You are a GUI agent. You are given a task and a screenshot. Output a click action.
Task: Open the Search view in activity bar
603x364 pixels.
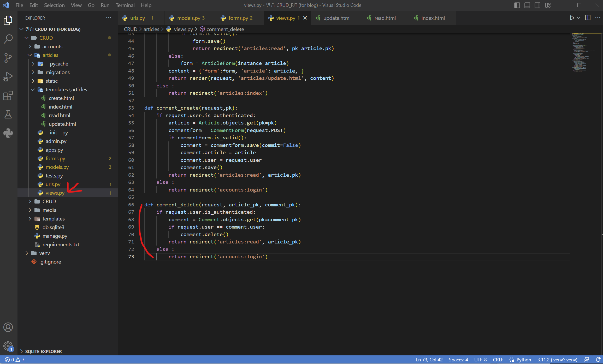tap(8, 39)
